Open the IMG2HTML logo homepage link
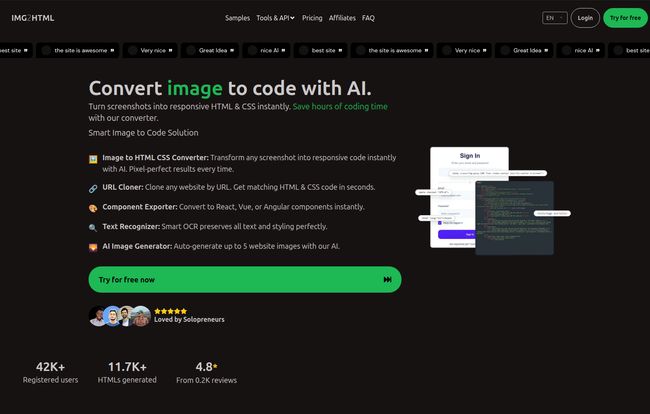The height and width of the screenshot is (414, 650). tap(33, 18)
